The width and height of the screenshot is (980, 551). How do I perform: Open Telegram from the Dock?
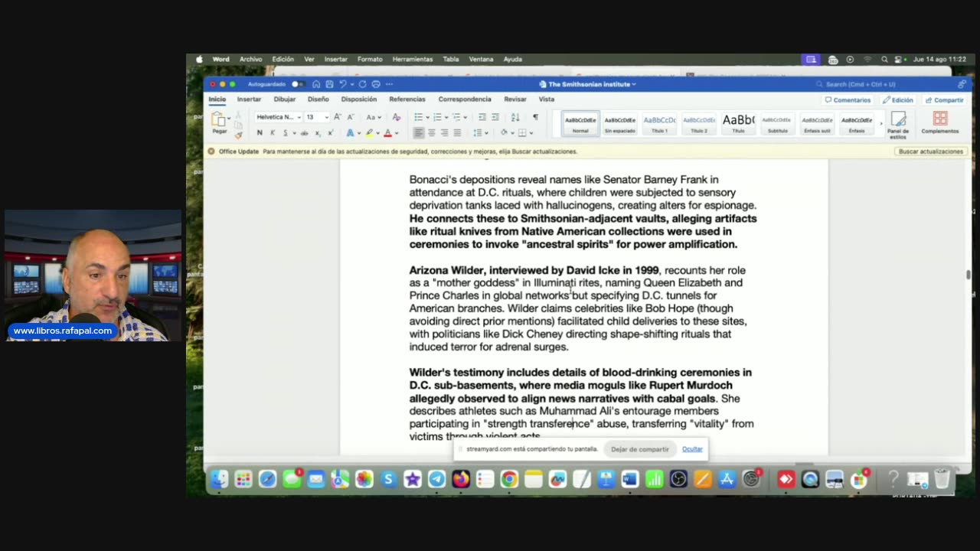pos(436,479)
